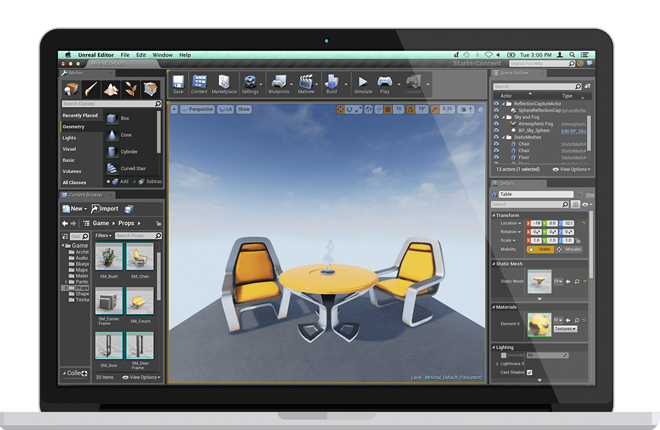This screenshot has height=430, width=660.
Task: Open the Perspective viewport dropdown
Action: 197,109
